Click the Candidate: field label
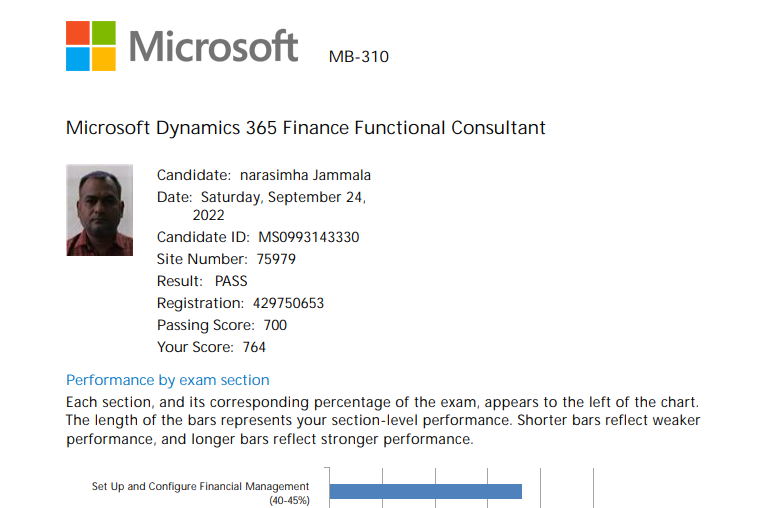The width and height of the screenshot is (770, 508). click(193, 175)
